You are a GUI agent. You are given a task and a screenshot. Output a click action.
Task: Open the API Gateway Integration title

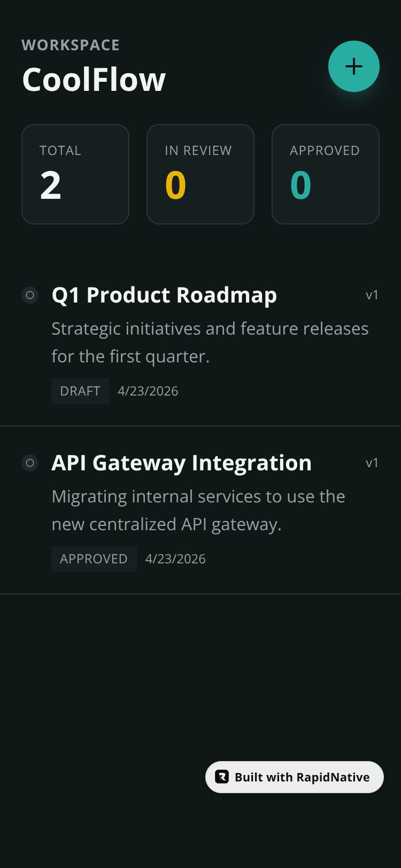click(182, 463)
